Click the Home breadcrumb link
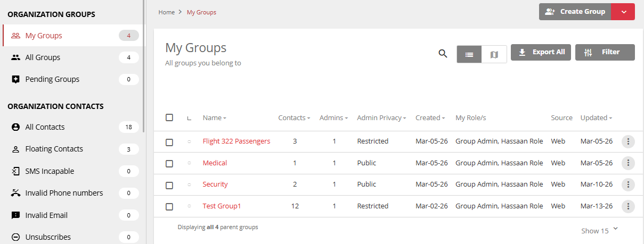644x244 pixels. [x=166, y=12]
